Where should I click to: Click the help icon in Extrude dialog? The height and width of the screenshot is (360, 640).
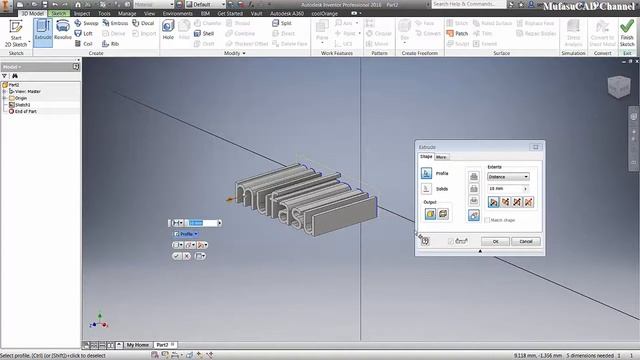(x=425, y=241)
